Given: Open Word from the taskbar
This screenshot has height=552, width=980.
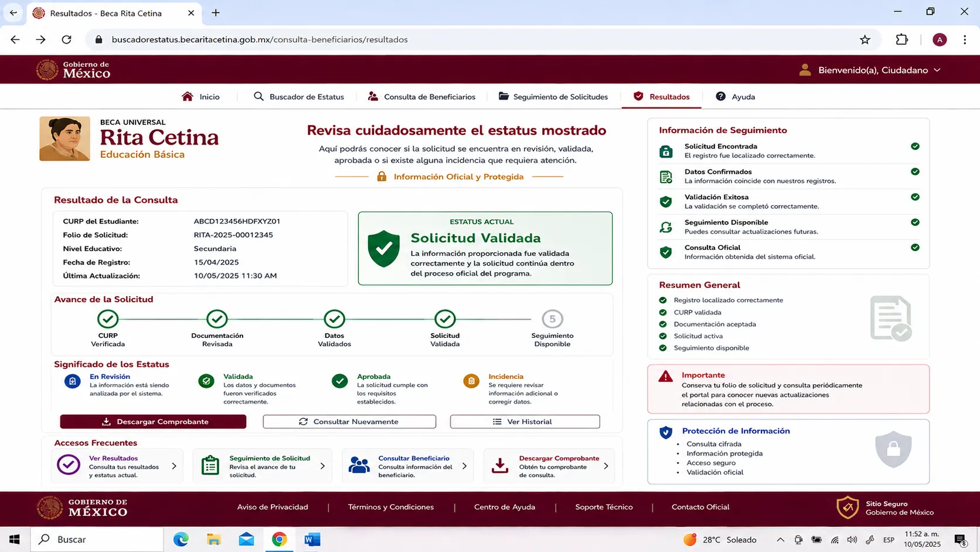Looking at the screenshot, I should coord(312,539).
